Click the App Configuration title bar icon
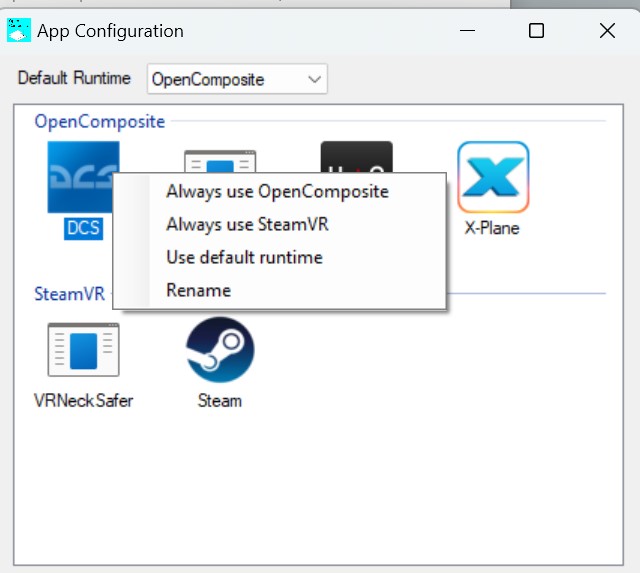Viewport: 640px width, 573px height. [x=19, y=30]
